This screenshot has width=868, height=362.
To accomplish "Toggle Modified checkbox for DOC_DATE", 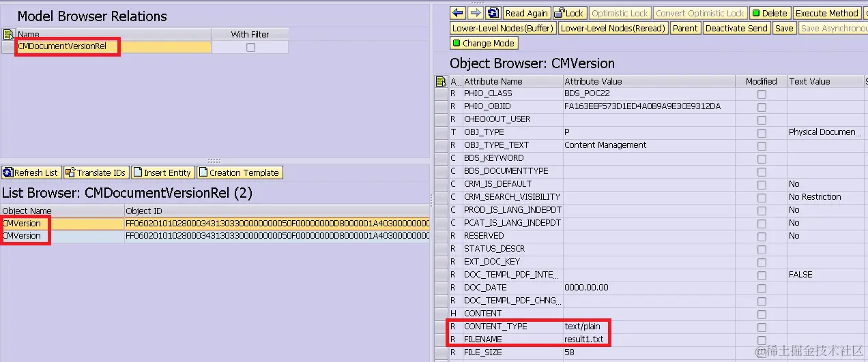I will tap(762, 288).
